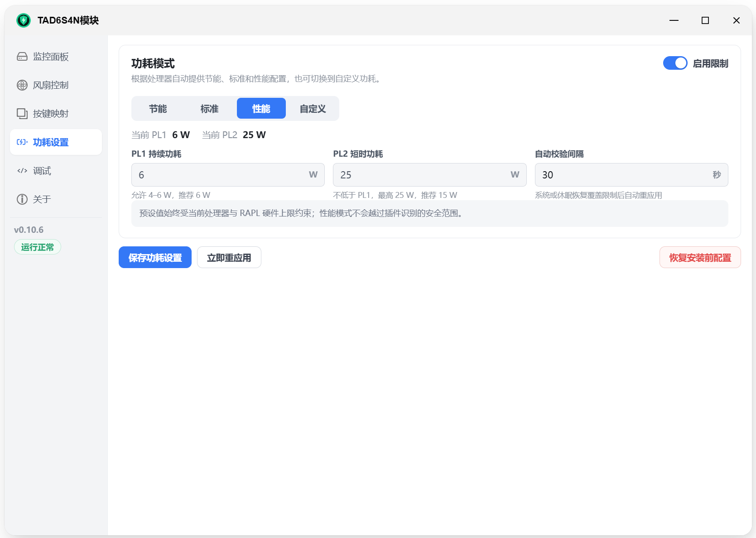
Task: Click the 立即重应用 button
Action: pos(229,258)
